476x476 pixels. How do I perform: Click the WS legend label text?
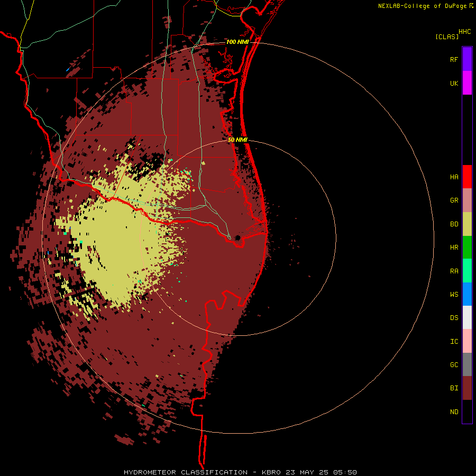point(454,294)
